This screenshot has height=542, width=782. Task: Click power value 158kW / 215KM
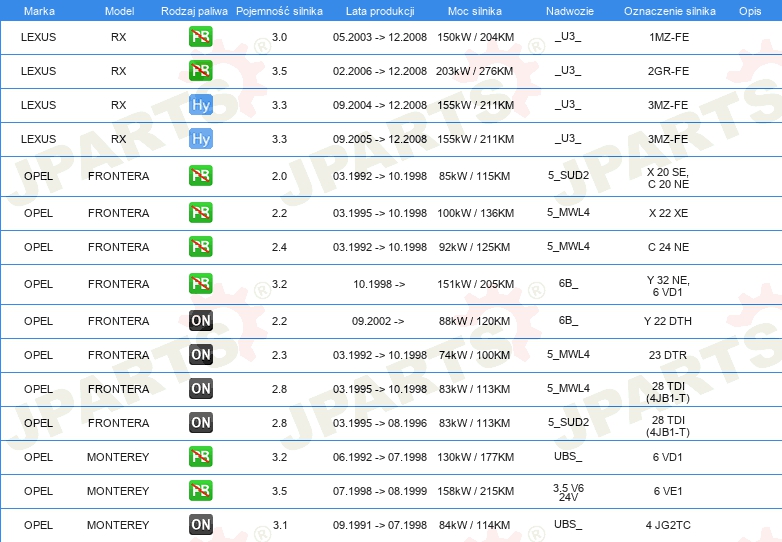pos(475,491)
